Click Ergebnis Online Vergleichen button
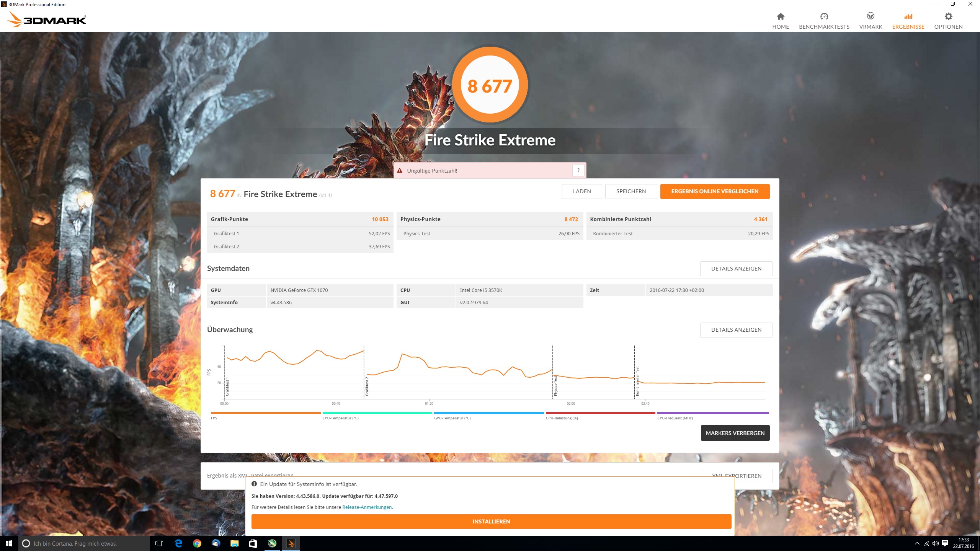This screenshot has width=980, height=551. click(x=714, y=191)
